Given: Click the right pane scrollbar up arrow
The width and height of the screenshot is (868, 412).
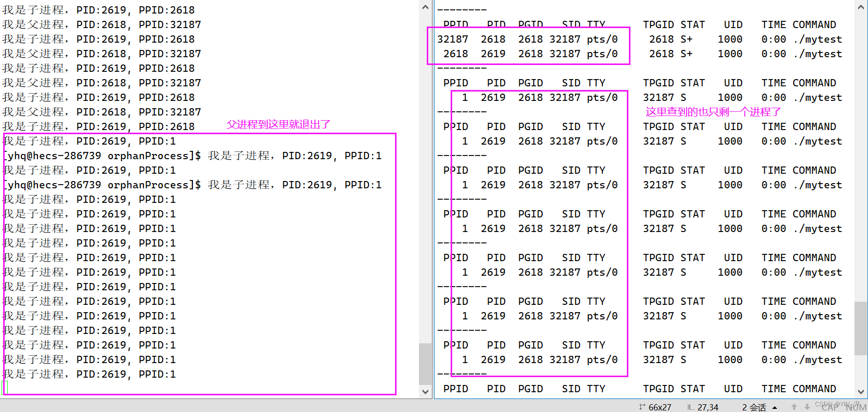Looking at the screenshot, I should tap(861, 7).
